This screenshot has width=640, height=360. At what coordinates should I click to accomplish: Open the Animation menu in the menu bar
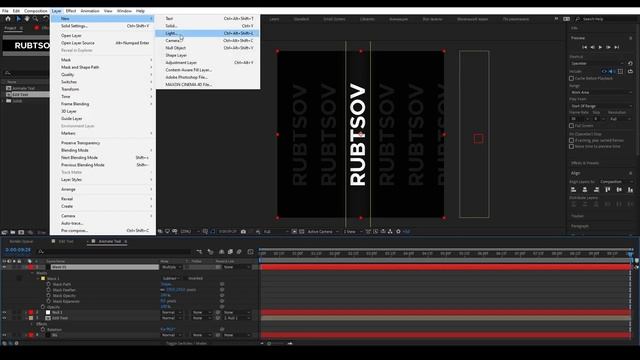tap(90, 11)
